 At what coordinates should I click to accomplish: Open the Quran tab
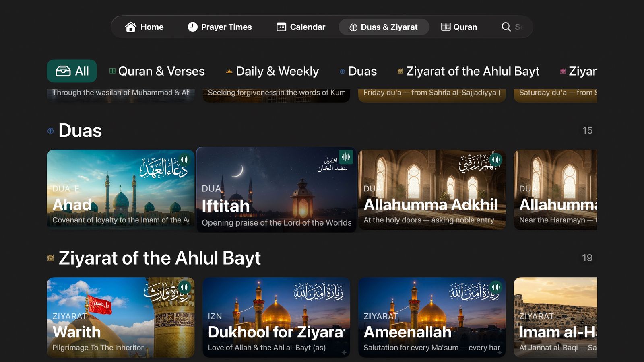point(459,27)
